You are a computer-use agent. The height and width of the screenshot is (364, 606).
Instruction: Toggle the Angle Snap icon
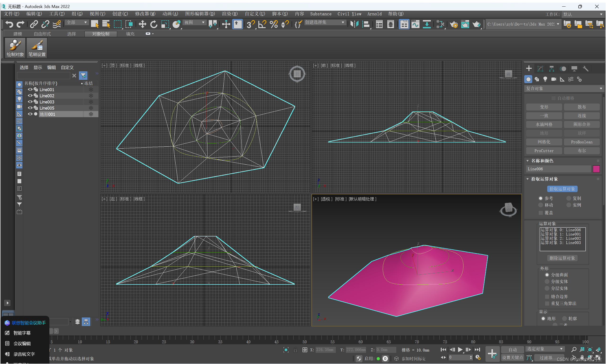262,24
